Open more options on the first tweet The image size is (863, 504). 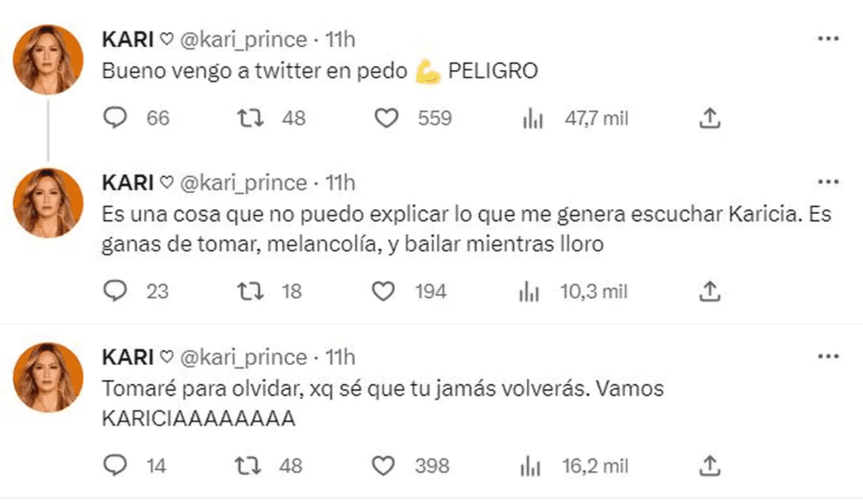tap(828, 39)
